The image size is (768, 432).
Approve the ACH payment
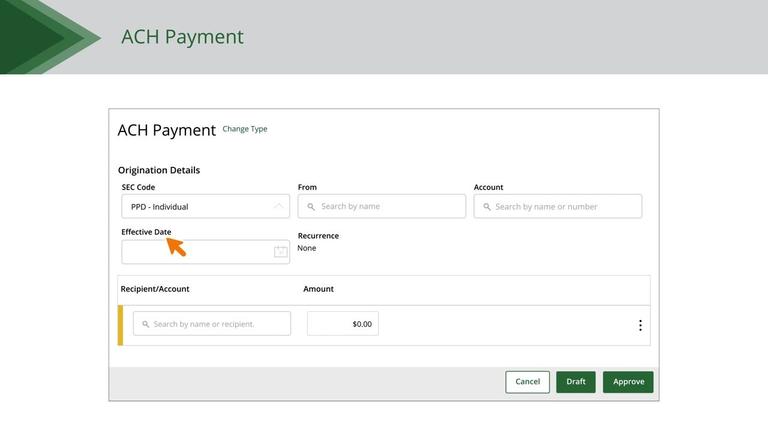coord(628,382)
